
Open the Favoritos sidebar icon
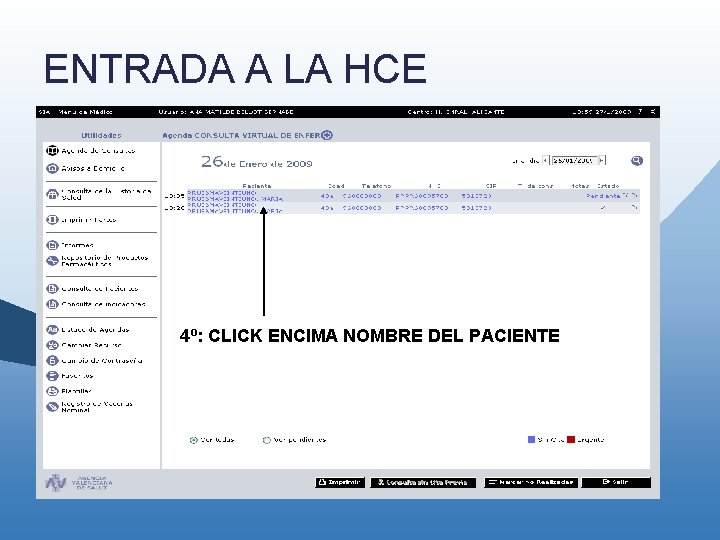(x=52, y=376)
